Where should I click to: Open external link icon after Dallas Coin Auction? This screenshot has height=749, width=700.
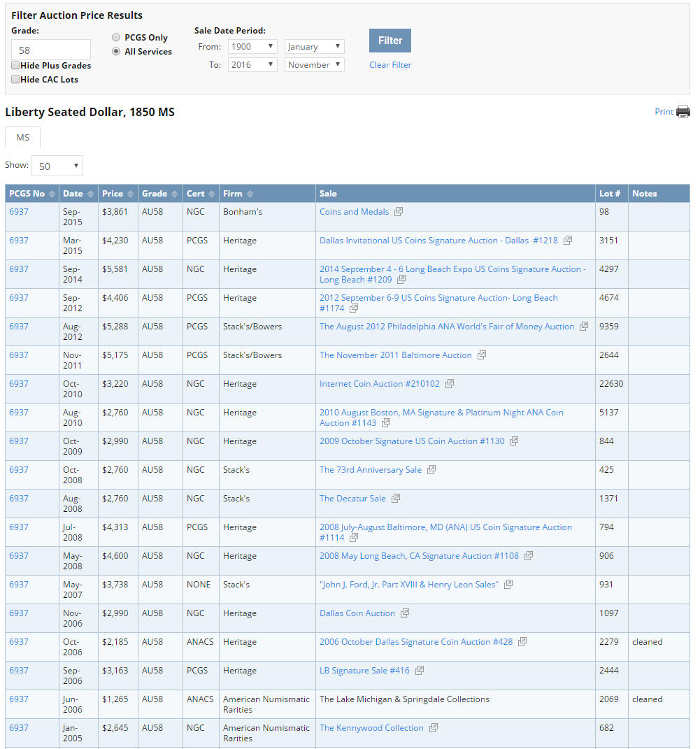coord(404,613)
